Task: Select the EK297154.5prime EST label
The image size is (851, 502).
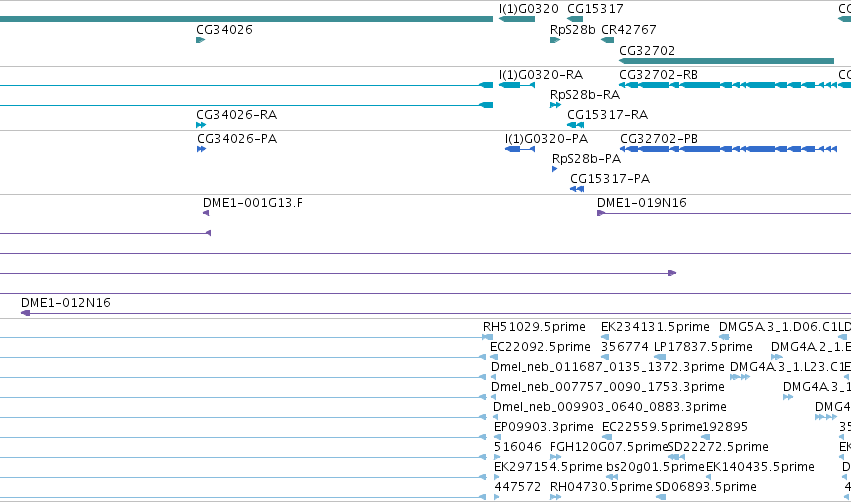Action: (x=548, y=467)
